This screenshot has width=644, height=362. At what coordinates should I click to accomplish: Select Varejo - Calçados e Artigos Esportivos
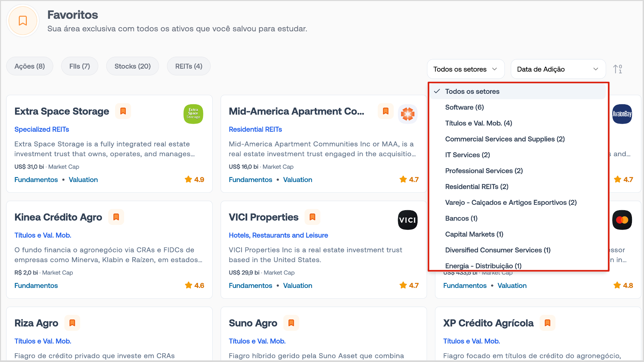(518, 202)
